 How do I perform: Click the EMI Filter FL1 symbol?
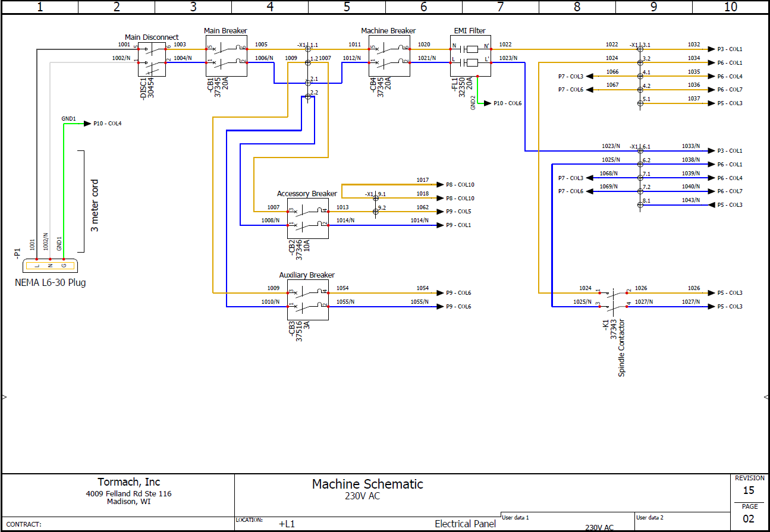(470, 55)
